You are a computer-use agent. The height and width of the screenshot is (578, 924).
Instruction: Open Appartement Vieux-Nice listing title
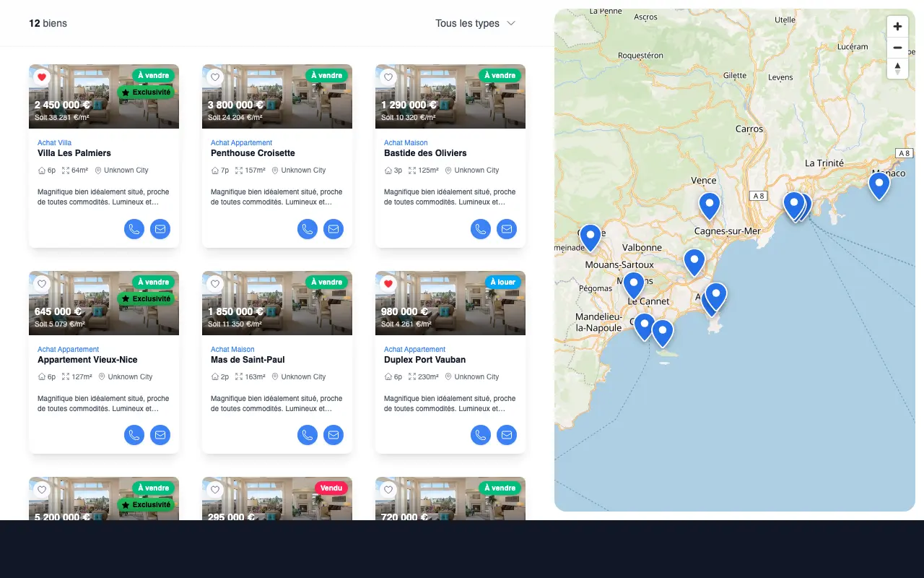pos(87,360)
